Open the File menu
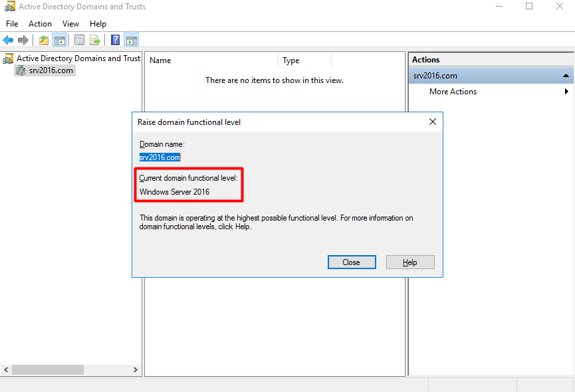Screen dimensions: 575x392 (x=12, y=24)
